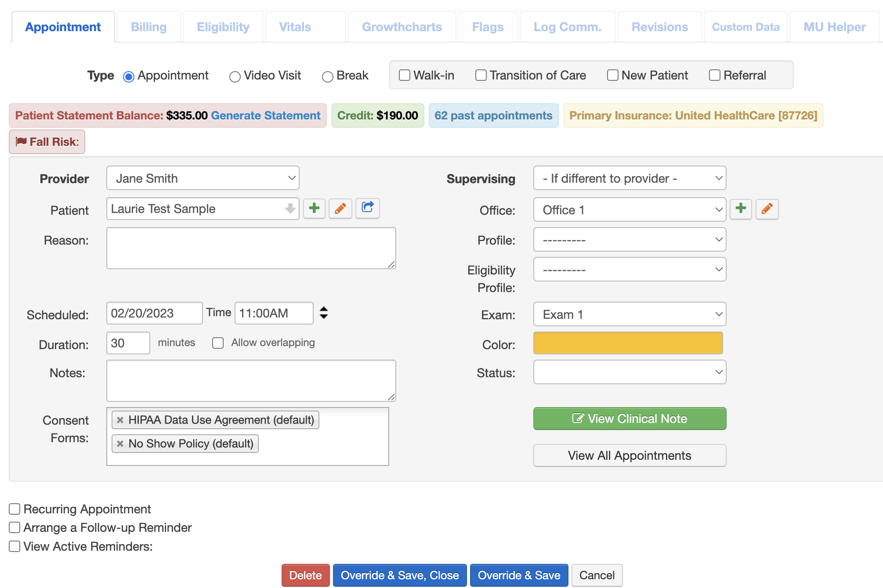Viewport: 883px width, 588px height.
Task: Open the MU Helper tab
Action: [835, 27]
